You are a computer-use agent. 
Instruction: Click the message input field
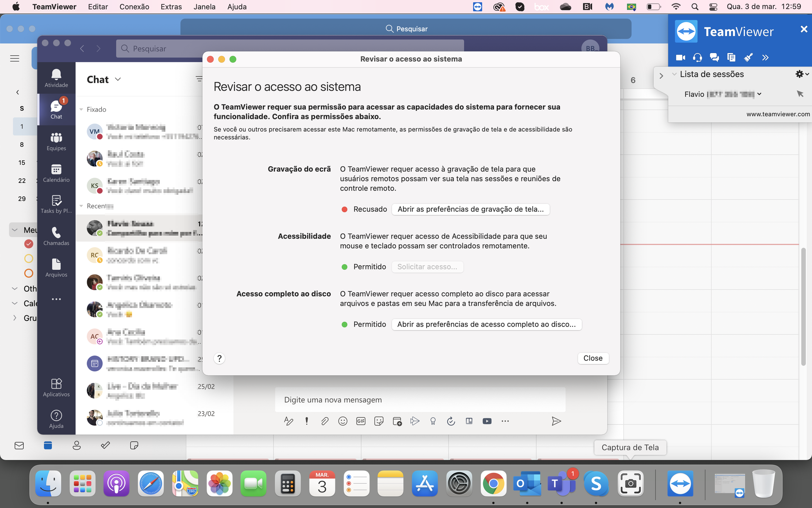420,400
